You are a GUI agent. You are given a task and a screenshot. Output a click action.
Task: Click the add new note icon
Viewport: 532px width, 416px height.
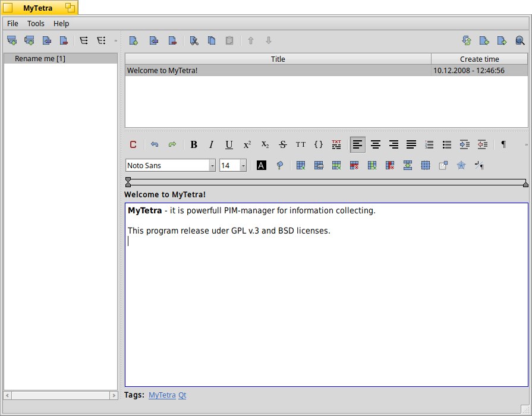coord(134,41)
